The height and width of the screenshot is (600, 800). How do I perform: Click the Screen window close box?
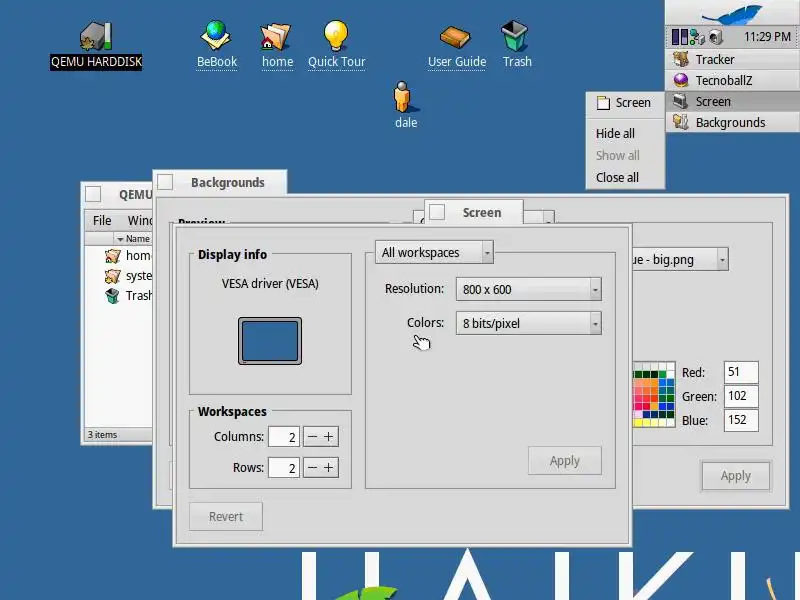point(437,212)
